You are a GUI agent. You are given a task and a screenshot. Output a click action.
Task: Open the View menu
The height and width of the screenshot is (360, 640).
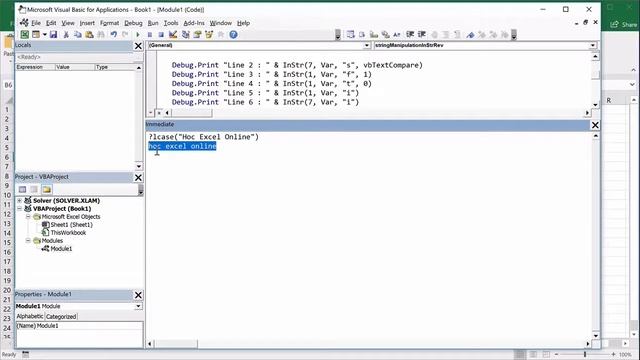pos(68,23)
